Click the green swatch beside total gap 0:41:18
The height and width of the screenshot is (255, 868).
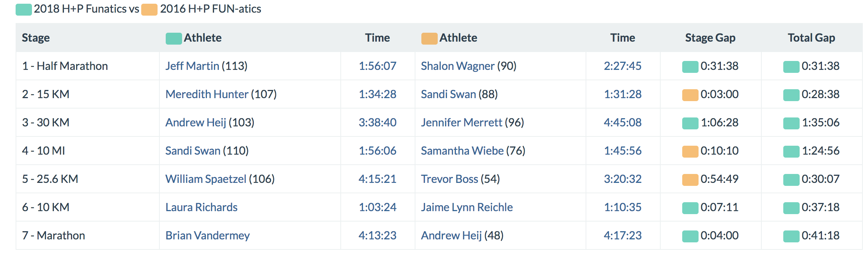pos(791,236)
